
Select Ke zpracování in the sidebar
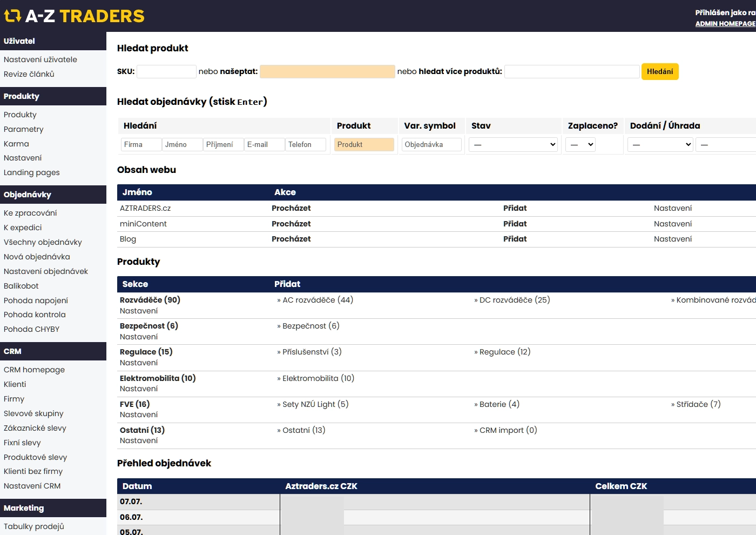pyautogui.click(x=30, y=213)
